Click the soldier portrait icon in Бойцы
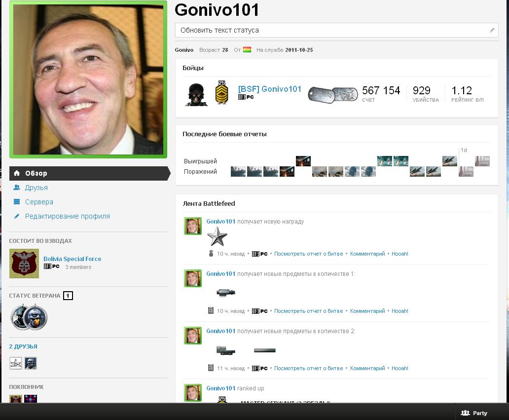 [196, 94]
